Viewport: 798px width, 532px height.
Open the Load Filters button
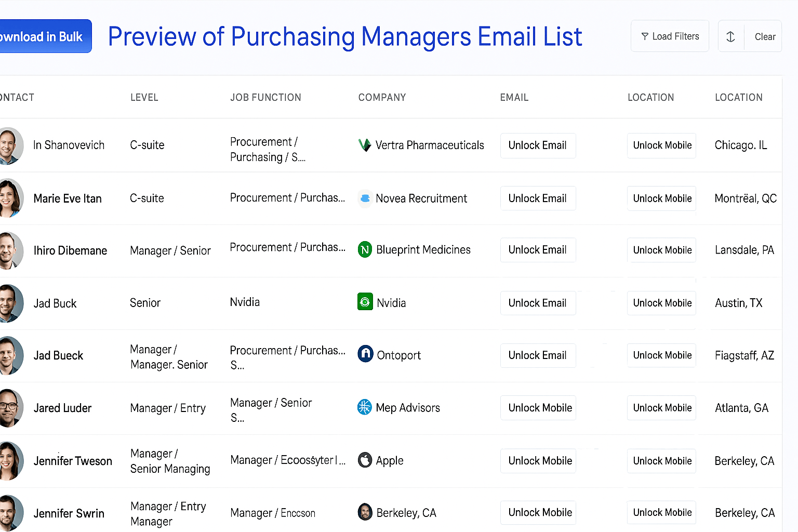[x=670, y=36]
